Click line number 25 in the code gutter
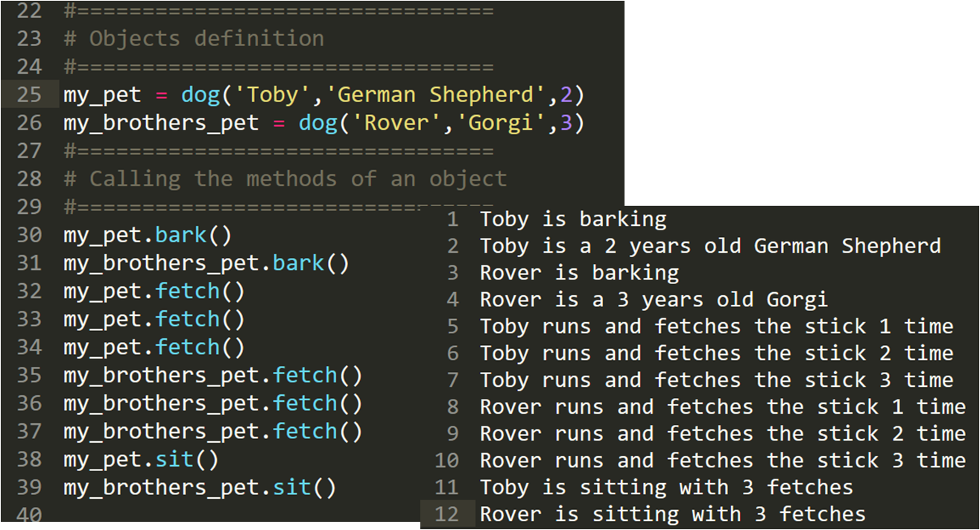Viewport: 980px width, 530px height. pyautogui.click(x=29, y=95)
